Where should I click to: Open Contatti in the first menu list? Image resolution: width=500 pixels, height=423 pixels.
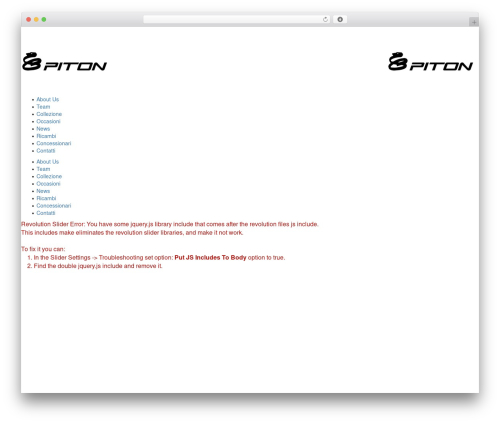point(46,151)
